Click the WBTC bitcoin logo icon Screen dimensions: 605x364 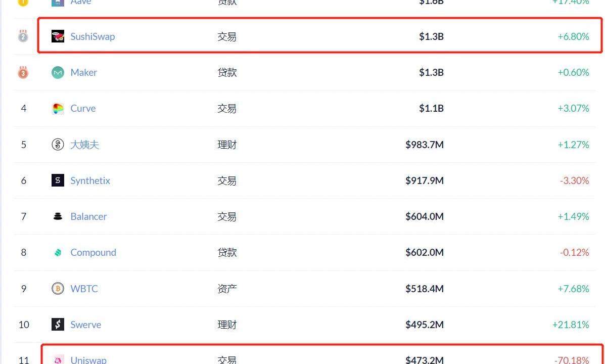click(58, 288)
